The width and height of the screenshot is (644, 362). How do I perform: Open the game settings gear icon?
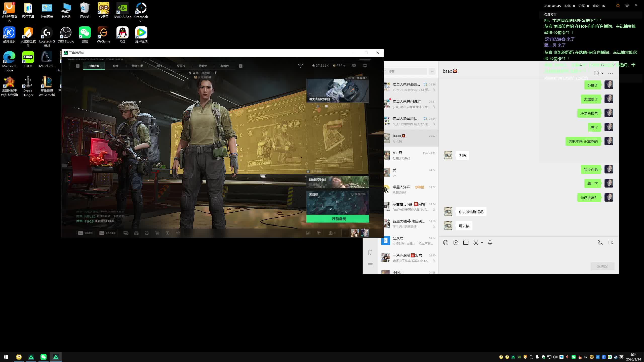coord(365,66)
